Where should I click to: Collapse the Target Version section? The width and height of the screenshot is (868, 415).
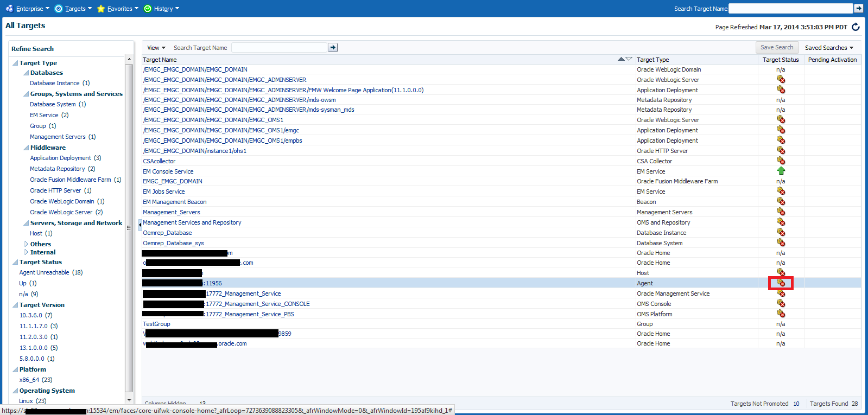click(15, 305)
